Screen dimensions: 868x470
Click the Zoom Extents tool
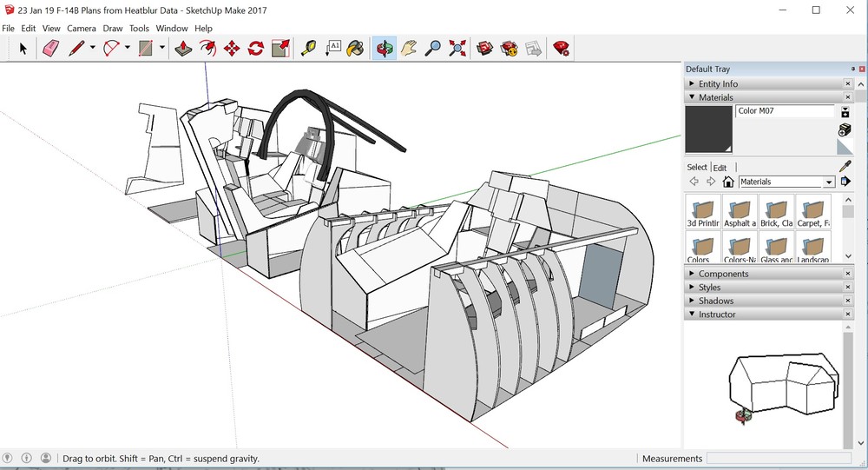pyautogui.click(x=457, y=49)
